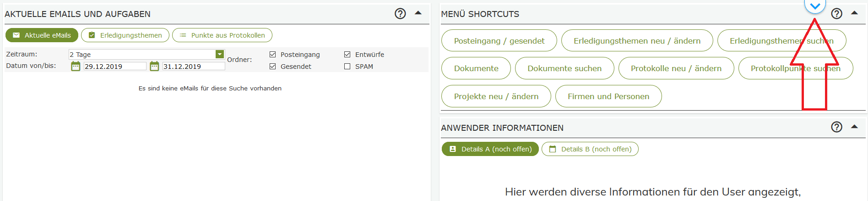868x201 pixels.
Task: Open help for Aktuelle Emails und Aufgaben panel
Action: pyautogui.click(x=400, y=14)
